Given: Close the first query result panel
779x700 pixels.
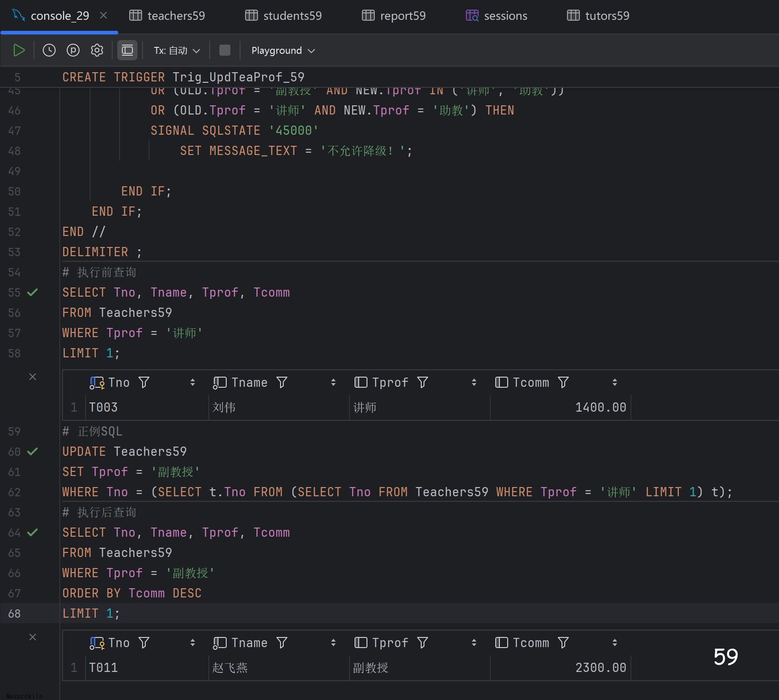Looking at the screenshot, I should click(x=33, y=377).
